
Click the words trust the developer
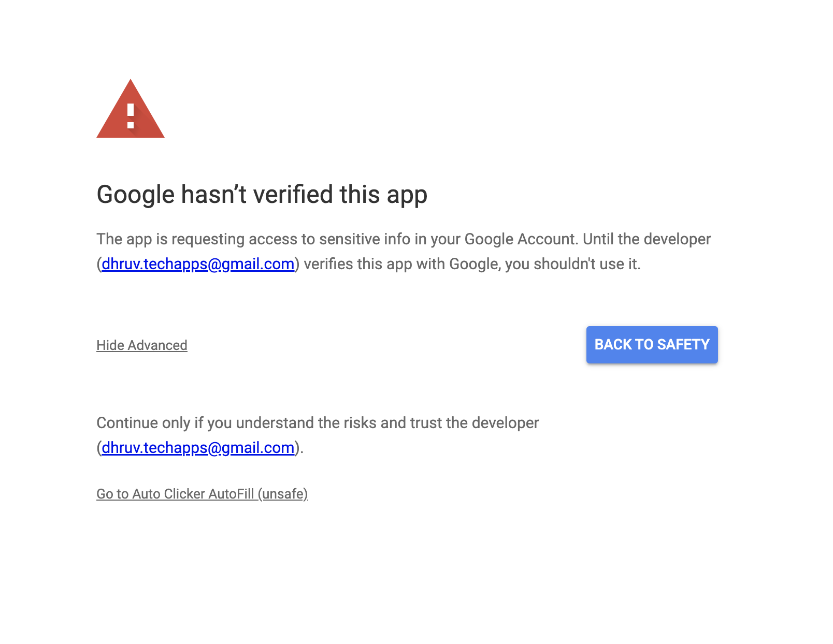474,423
